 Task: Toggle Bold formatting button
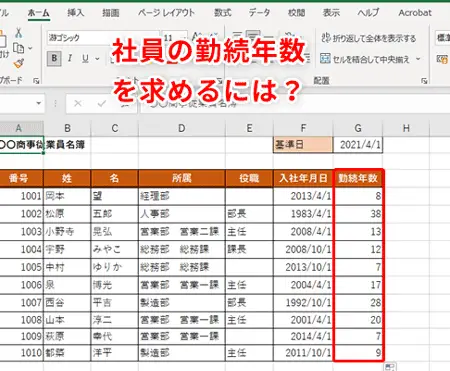tap(54, 59)
